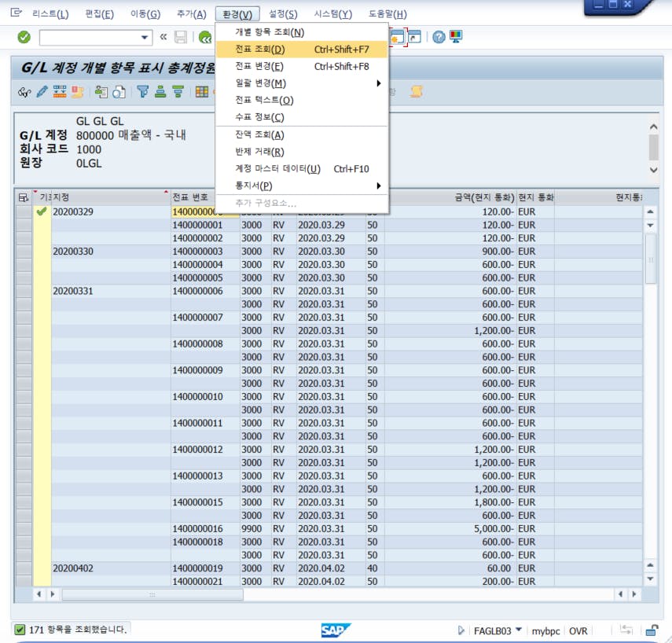Viewport: 672px width, 643px height.
Task: Open the 시스템(Y) menu
Action: pos(333,14)
